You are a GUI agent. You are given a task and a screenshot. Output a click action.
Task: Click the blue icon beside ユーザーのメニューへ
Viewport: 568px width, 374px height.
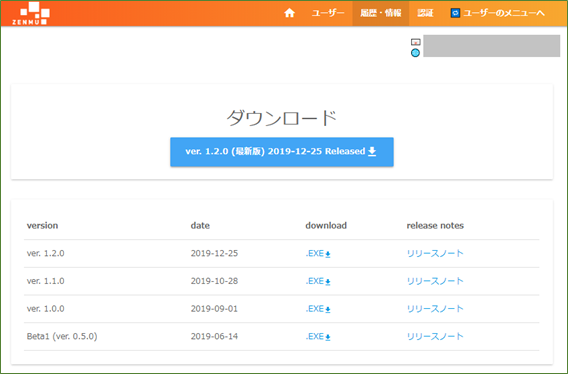[x=455, y=13]
